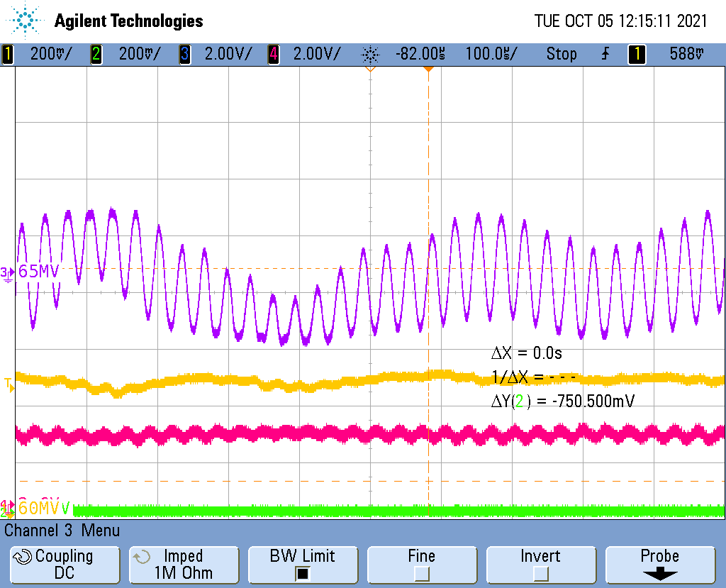Select the channel 3 blue indicator
This screenshot has width=726, height=588.
click(x=185, y=54)
